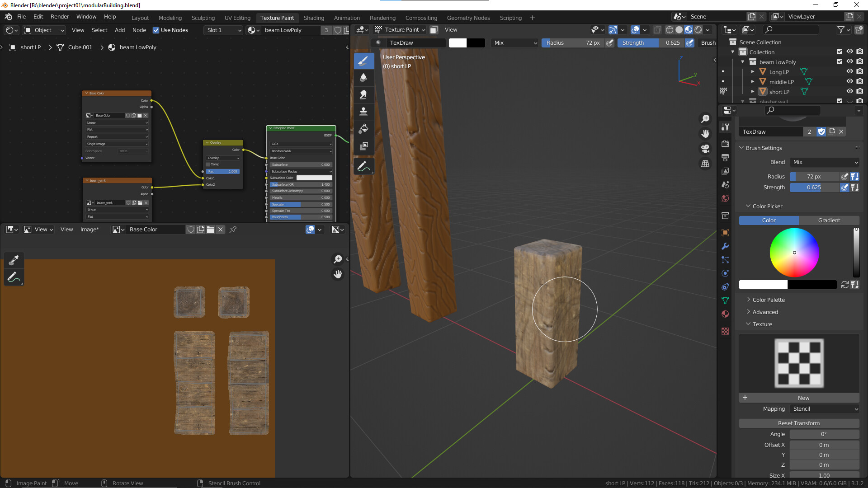Select the Mask tool in viewport toolbar
This screenshot has width=868, height=488.
[363, 146]
